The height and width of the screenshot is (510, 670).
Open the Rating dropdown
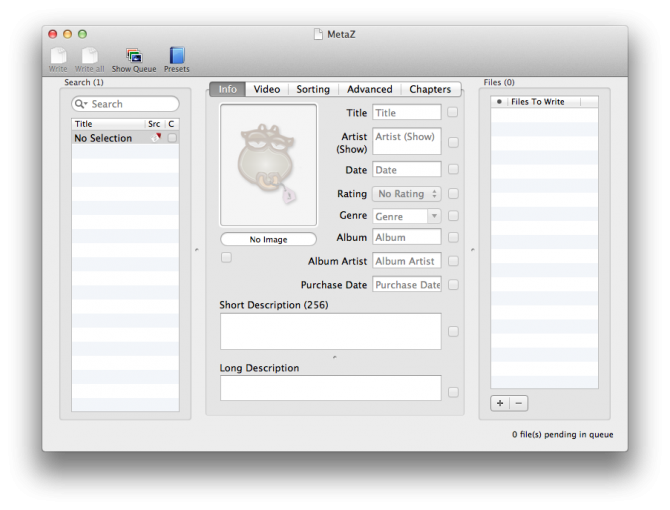click(x=407, y=194)
